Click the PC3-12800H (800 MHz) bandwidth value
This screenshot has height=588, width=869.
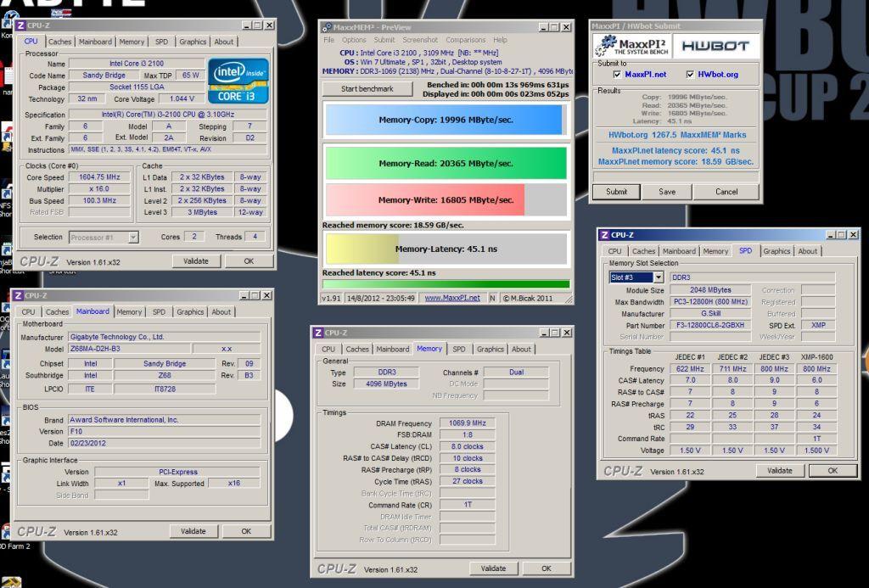(710, 302)
